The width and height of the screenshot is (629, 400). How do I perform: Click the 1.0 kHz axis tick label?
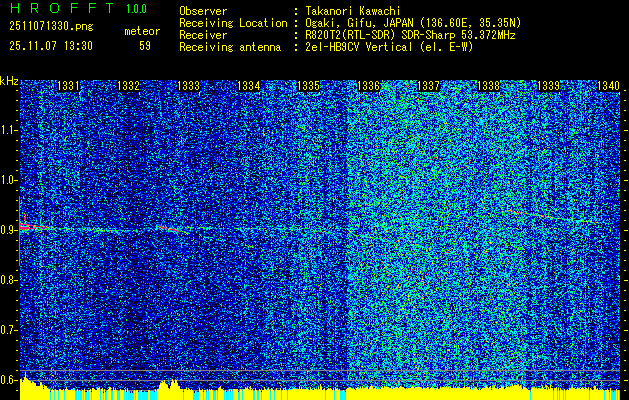click(x=8, y=181)
